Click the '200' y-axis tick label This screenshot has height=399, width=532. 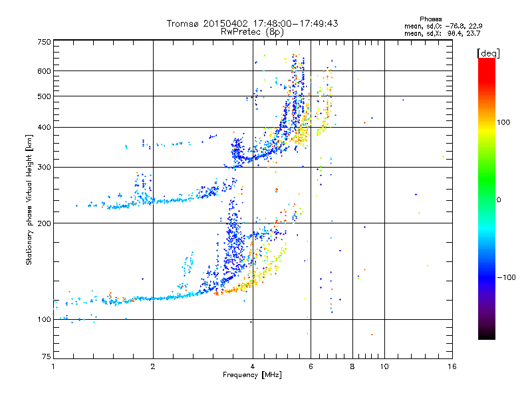tap(44, 223)
